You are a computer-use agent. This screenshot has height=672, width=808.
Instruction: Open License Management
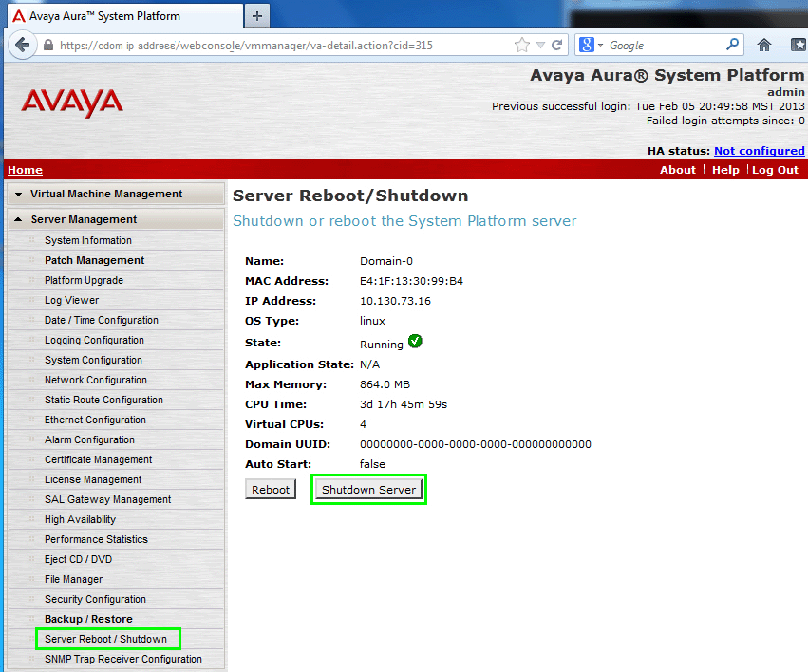click(x=93, y=479)
